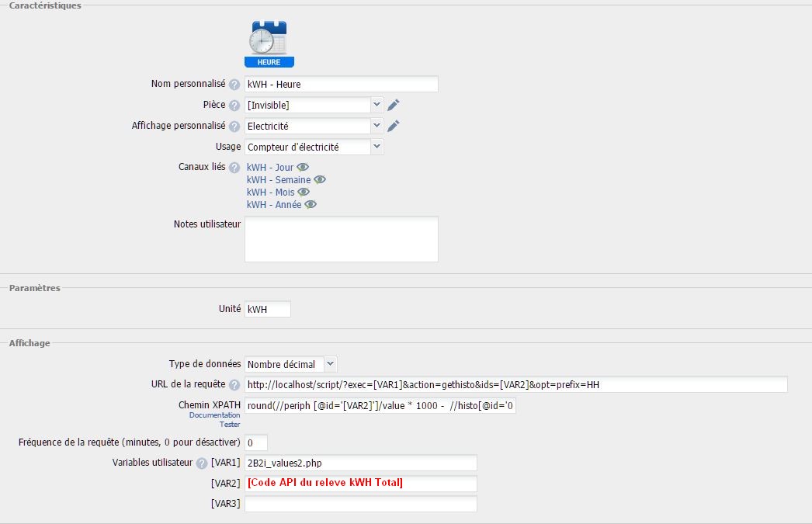
Task: Expand the Usage dropdown Compteur d'électricité
Action: tap(314, 147)
